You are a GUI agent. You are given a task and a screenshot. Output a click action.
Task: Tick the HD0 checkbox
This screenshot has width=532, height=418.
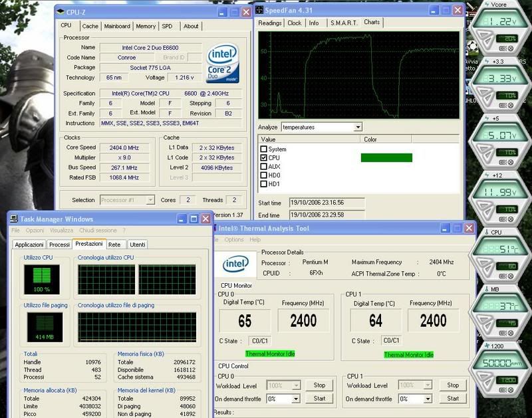point(264,175)
